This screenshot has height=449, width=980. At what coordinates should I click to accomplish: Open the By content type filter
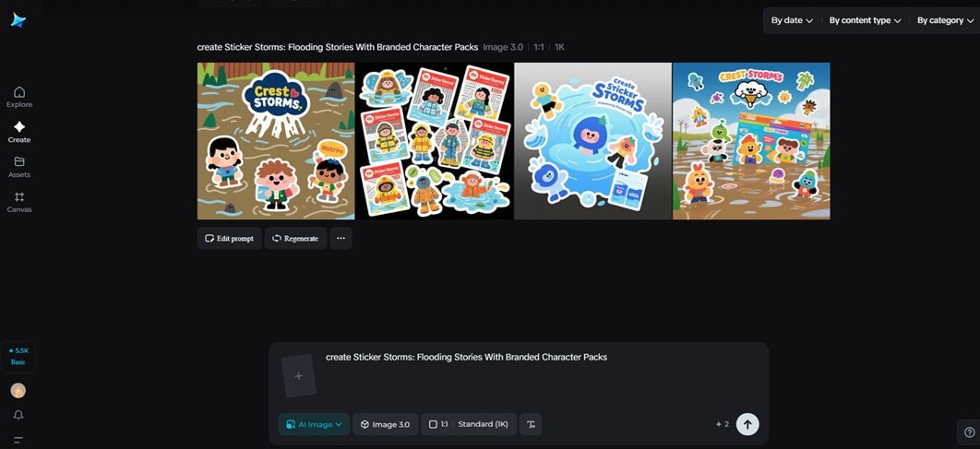(x=865, y=20)
